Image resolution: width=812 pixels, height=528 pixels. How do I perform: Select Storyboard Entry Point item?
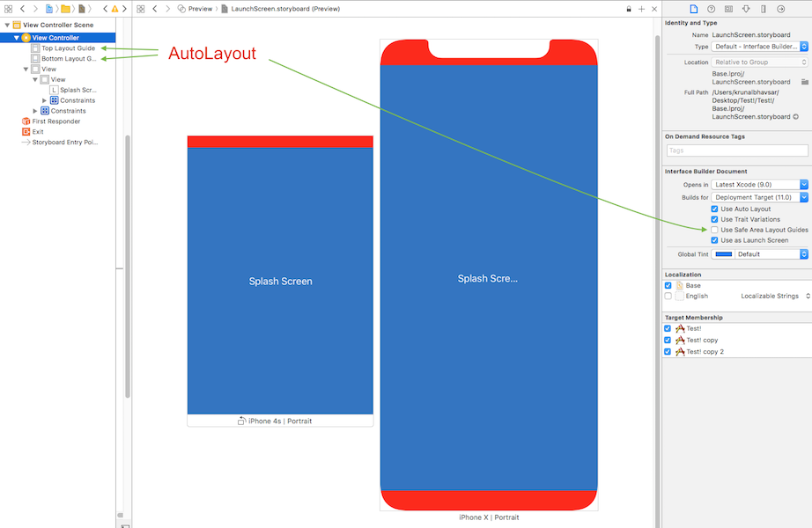click(x=60, y=142)
